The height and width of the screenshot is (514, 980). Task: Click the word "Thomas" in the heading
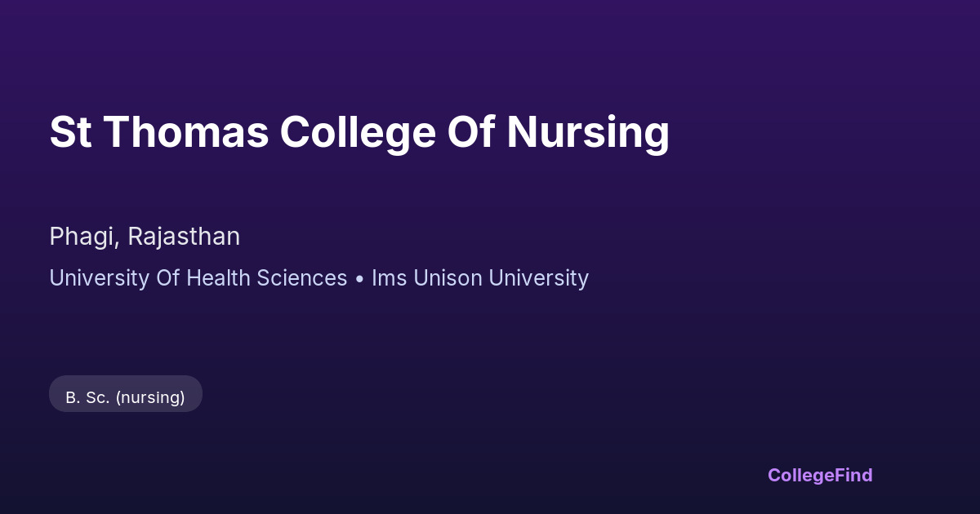pyautogui.click(x=186, y=132)
